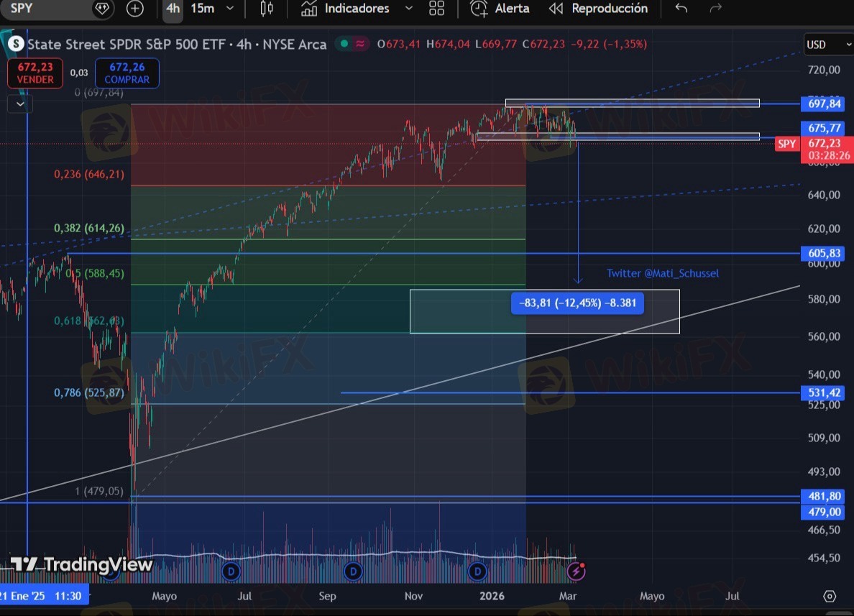
Task: Click the 672,26 COMPRAR button
Action: click(127, 73)
